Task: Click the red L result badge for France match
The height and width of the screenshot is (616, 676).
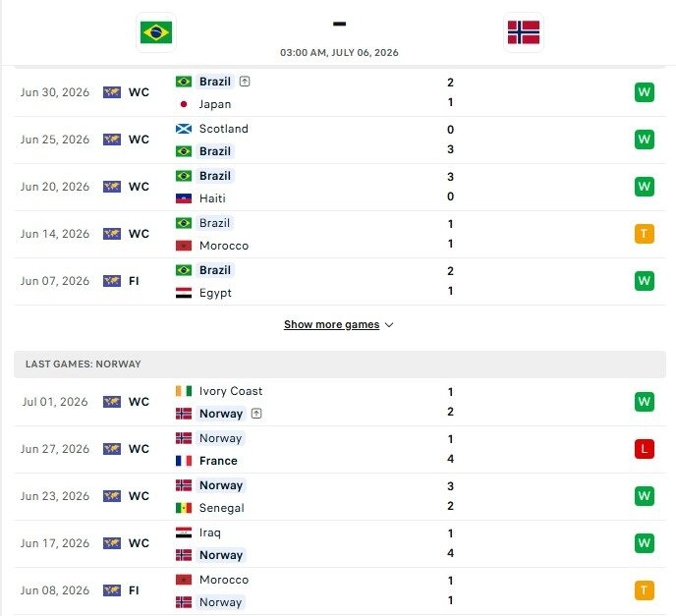Action: pyautogui.click(x=645, y=449)
